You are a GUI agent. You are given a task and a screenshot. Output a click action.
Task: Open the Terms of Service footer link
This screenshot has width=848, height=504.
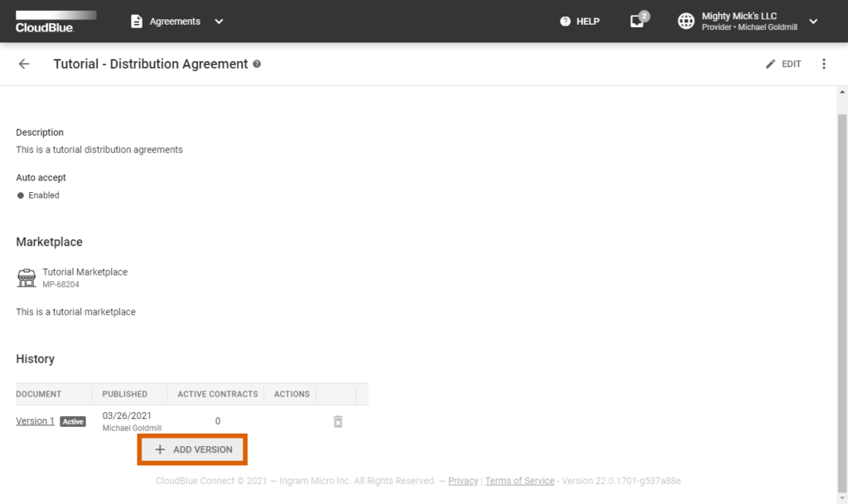pos(519,481)
